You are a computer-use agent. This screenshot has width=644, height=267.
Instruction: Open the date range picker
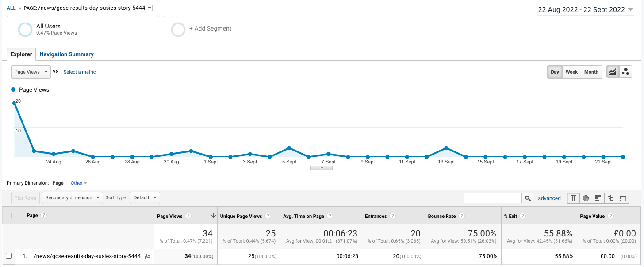coord(585,10)
